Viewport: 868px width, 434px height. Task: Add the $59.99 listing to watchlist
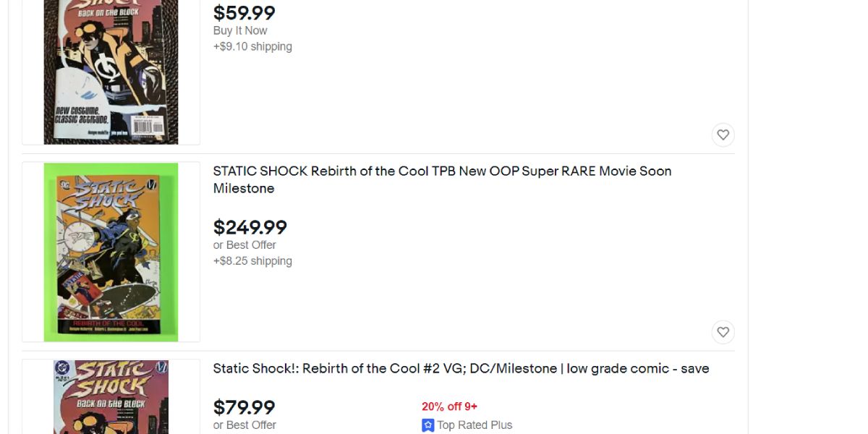(723, 135)
